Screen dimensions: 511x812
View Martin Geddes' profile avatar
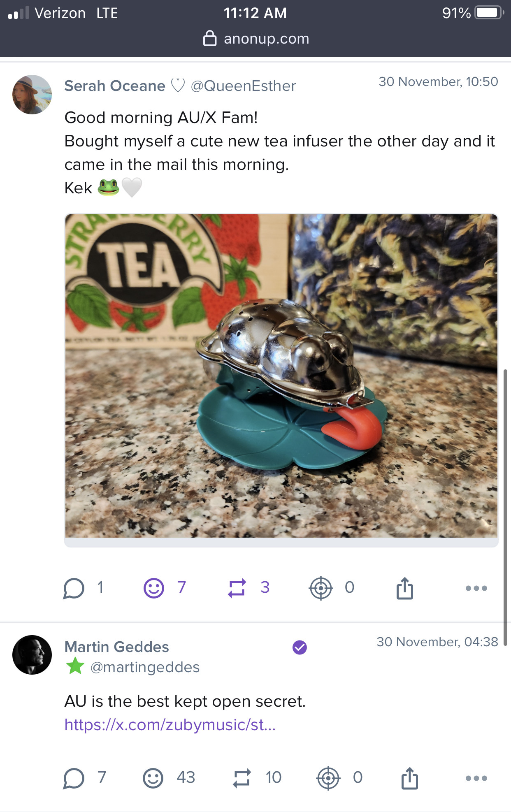point(32,655)
